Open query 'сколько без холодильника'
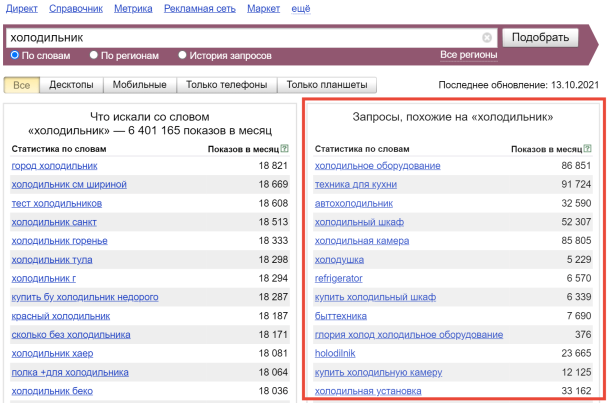 (71, 335)
